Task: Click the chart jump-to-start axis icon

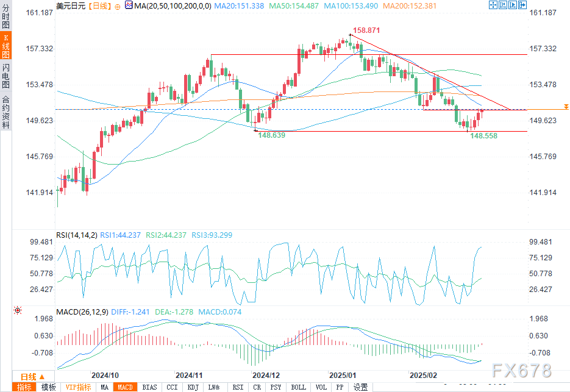Action: (x=503, y=5)
